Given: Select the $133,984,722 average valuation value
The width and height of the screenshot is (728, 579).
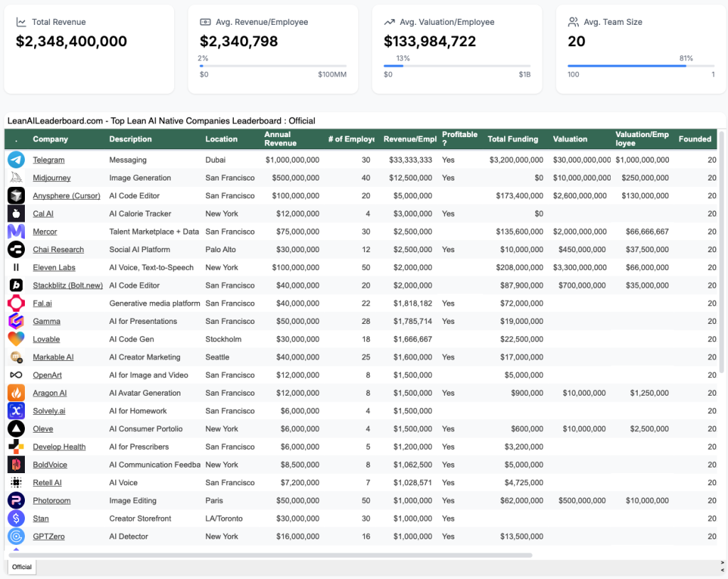Looking at the screenshot, I should point(430,41).
